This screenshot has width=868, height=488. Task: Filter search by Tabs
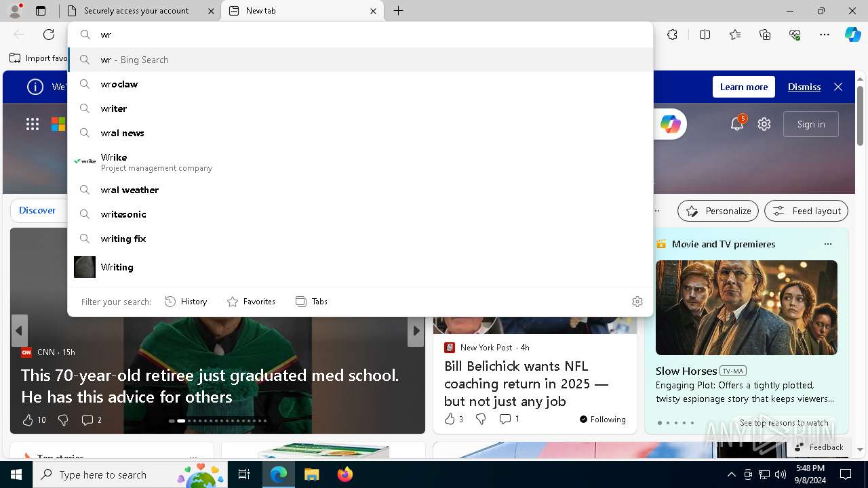311,302
